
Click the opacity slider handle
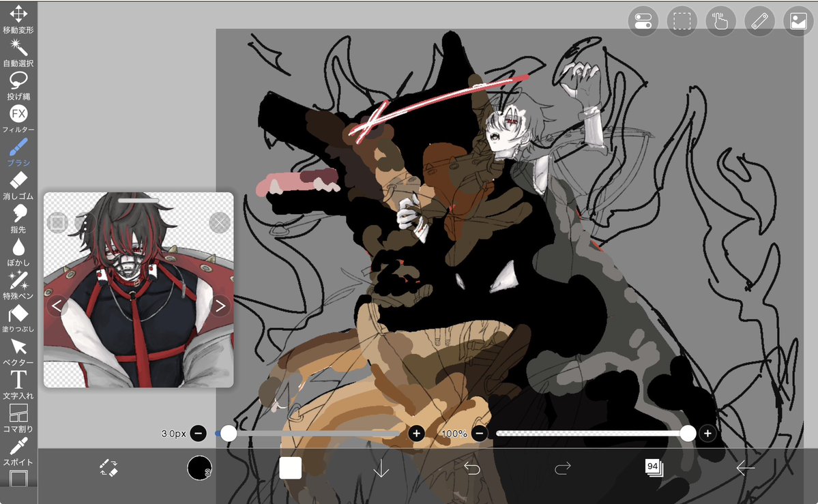(x=688, y=433)
